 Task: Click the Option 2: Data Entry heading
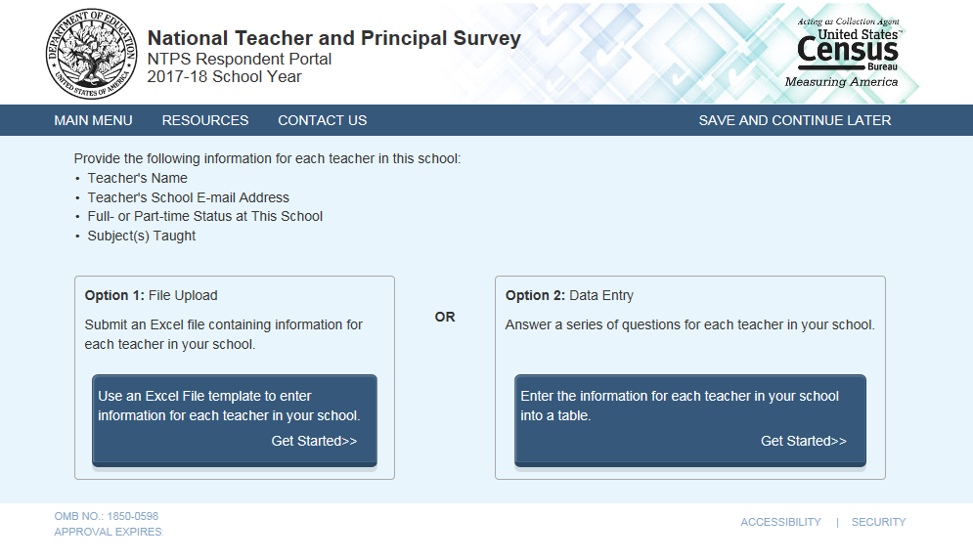point(570,295)
